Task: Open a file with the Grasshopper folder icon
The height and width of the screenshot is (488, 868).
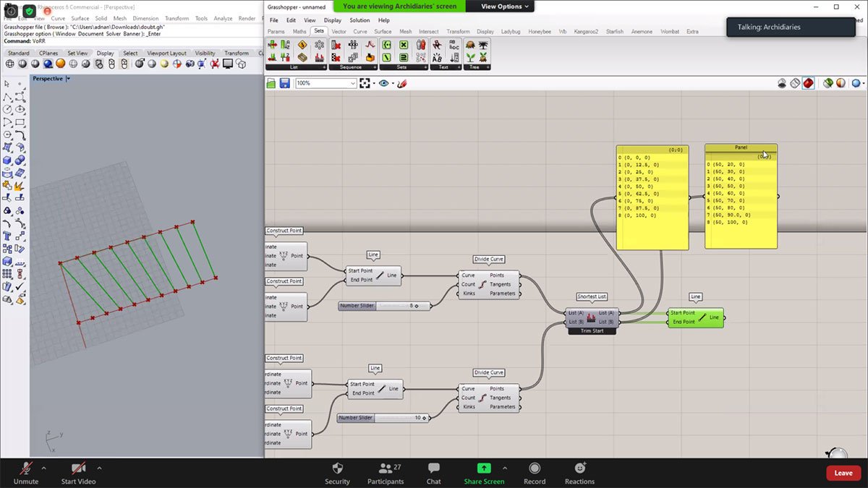Action: tap(271, 82)
